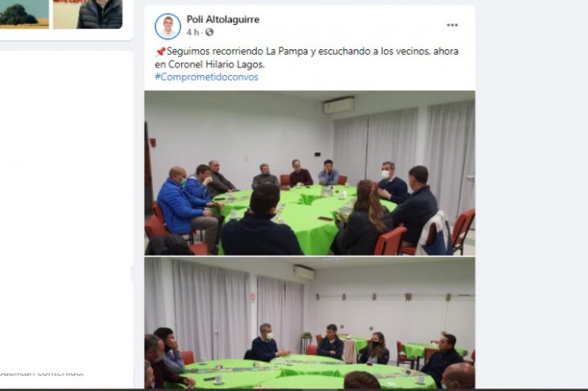Open the thumbnail of man in puffer jacket
Screen dimensions: 588x391
pyautogui.click(x=88, y=14)
